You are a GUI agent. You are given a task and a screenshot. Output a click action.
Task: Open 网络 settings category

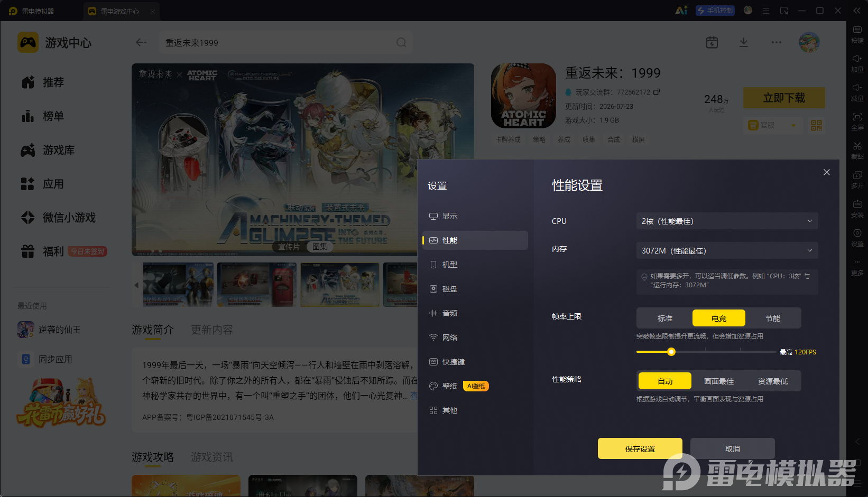(x=475, y=337)
